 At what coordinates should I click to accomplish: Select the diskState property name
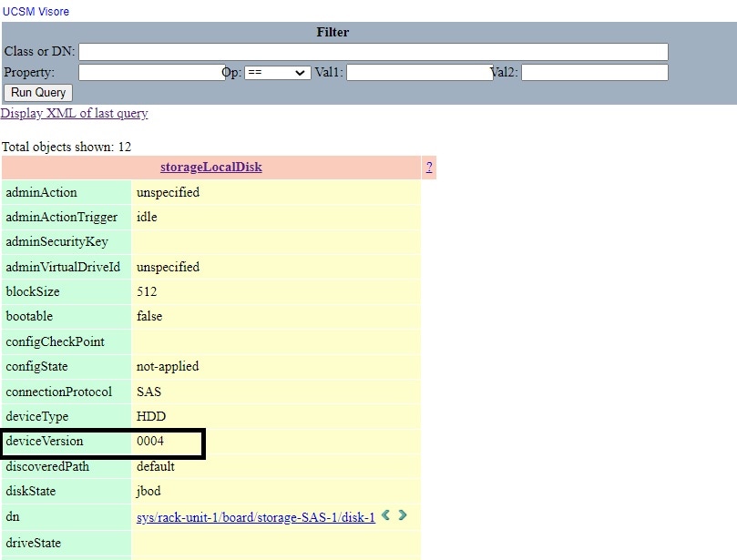pos(31,491)
